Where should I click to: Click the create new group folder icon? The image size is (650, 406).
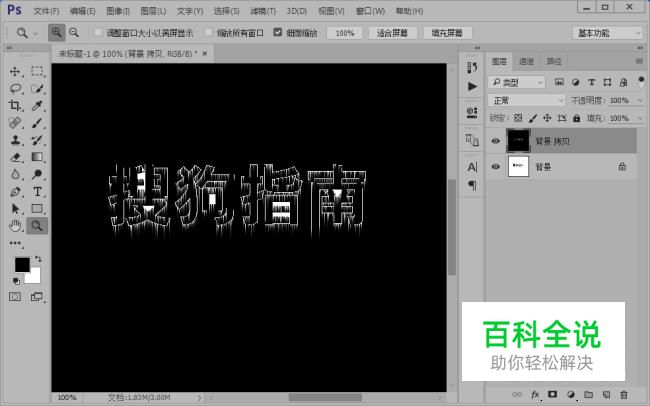[x=588, y=394]
